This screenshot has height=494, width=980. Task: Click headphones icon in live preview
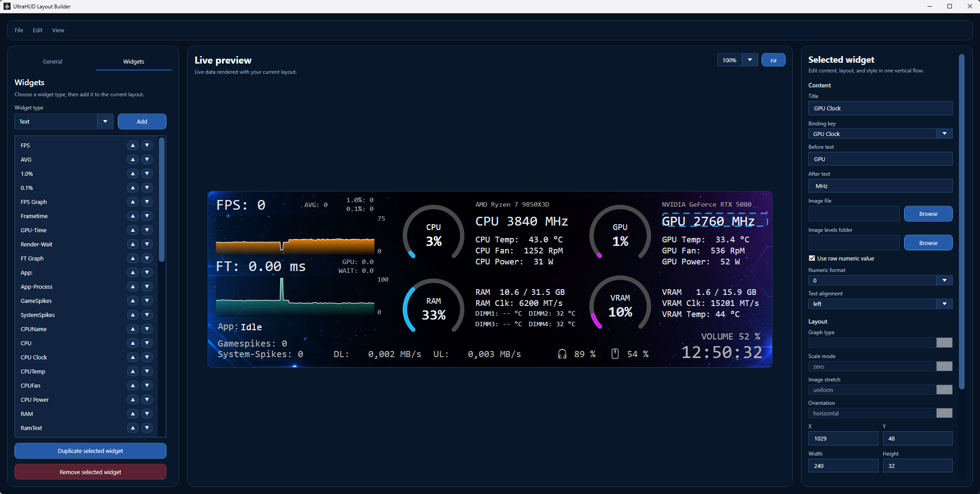[562, 354]
